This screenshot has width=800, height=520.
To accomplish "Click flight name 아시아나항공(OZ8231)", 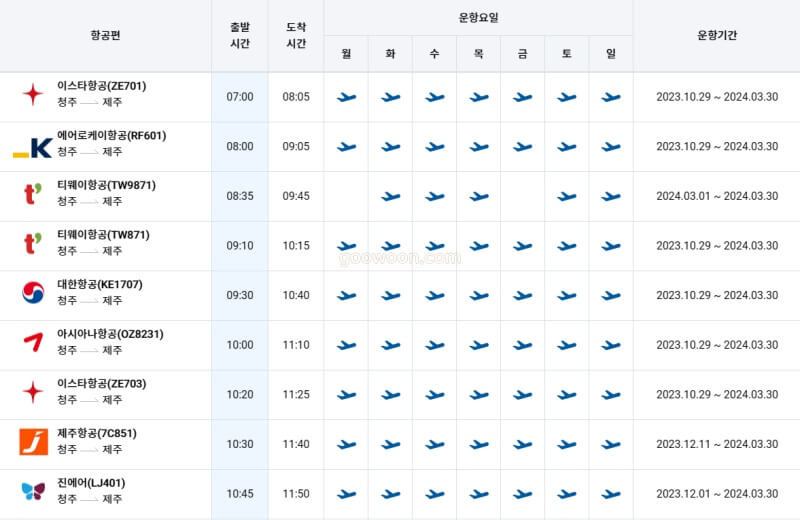I will click(x=110, y=334).
